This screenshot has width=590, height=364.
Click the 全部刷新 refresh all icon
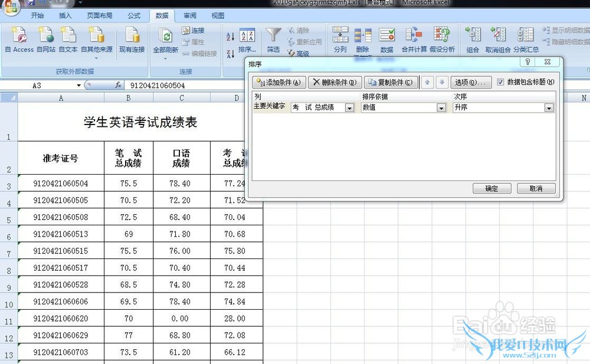(165, 37)
